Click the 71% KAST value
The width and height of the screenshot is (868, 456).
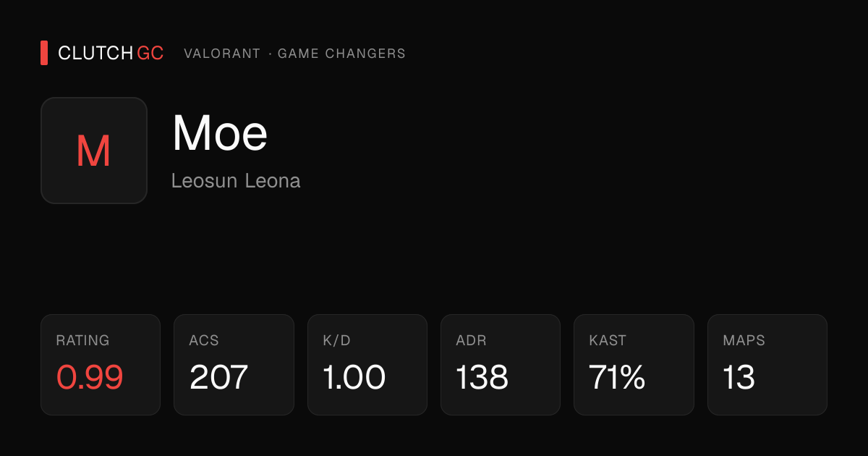coord(618,377)
